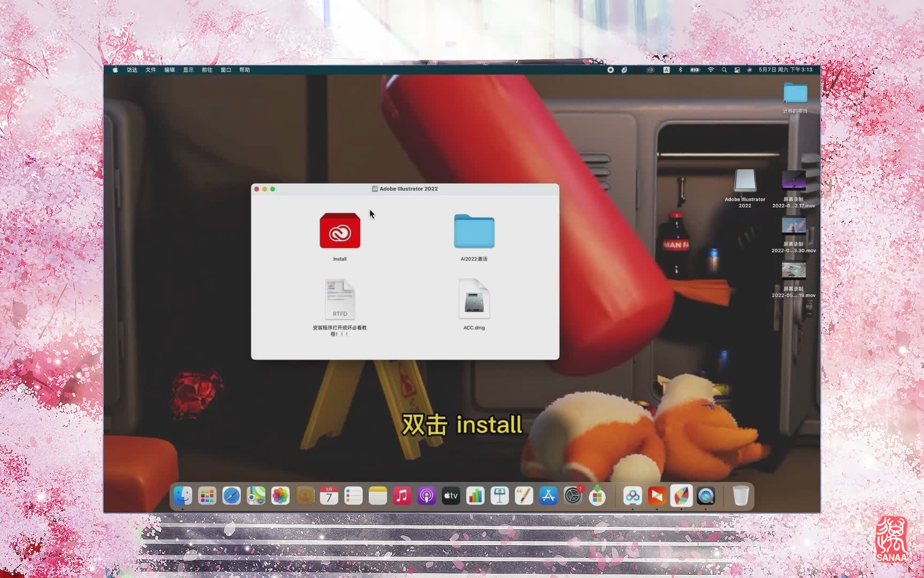Open the AI2022激活 folder

(474, 231)
